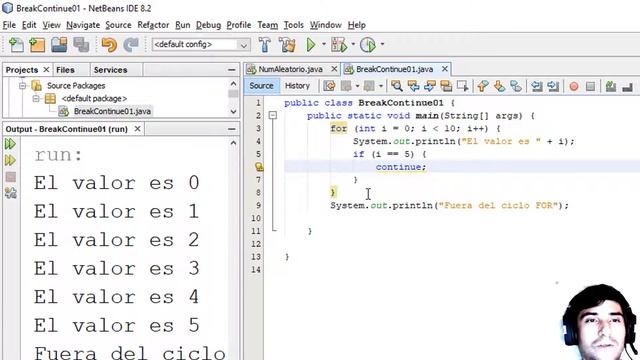The width and height of the screenshot is (640, 360).
Task: Click the Next Bookmark icon
Action: pos(499,86)
